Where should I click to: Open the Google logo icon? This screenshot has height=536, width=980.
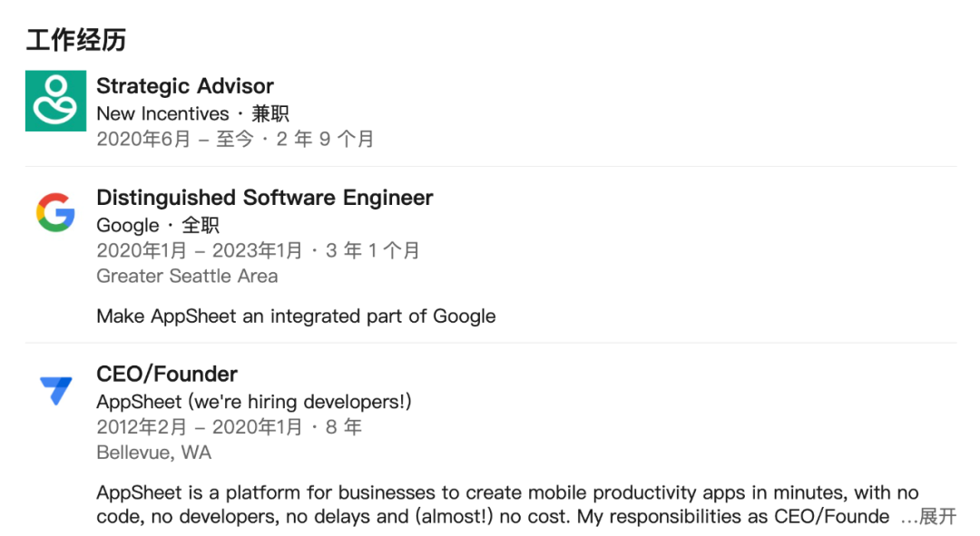[x=55, y=212]
